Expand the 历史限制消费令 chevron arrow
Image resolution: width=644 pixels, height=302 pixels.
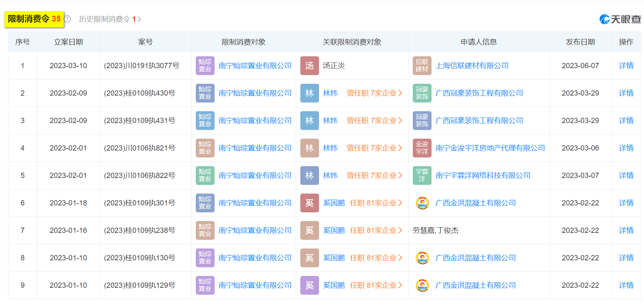pyautogui.click(x=139, y=19)
